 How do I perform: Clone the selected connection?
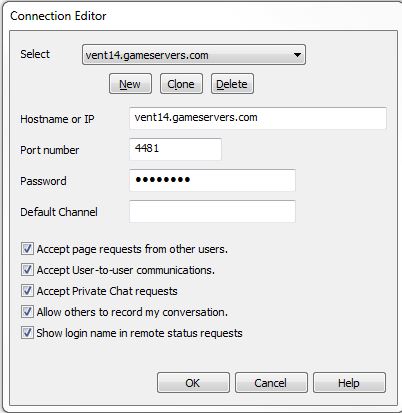tap(181, 84)
